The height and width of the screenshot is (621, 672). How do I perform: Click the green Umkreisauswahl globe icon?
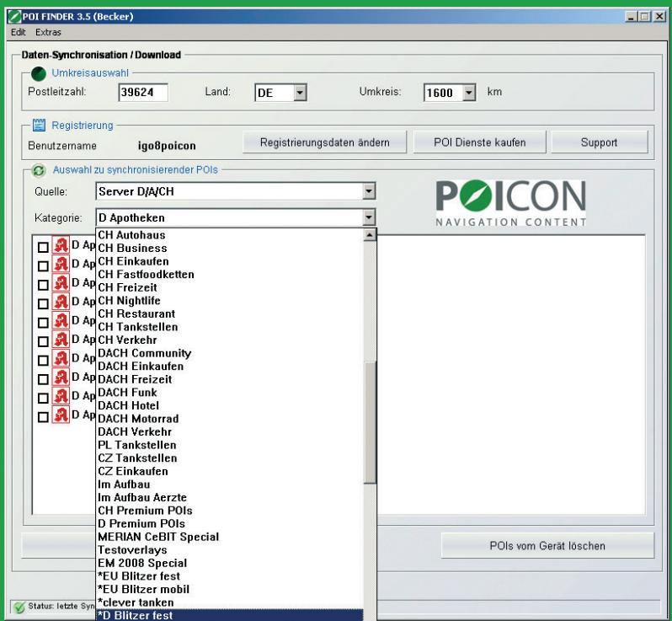tap(39, 74)
